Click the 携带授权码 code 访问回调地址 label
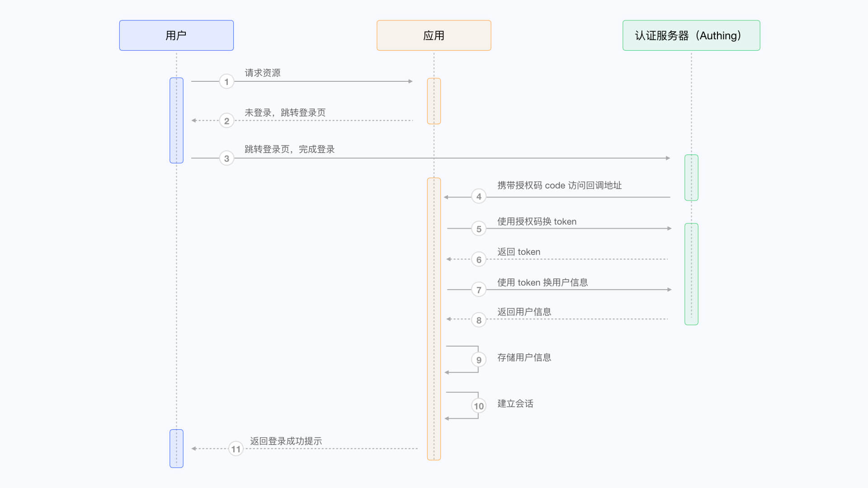This screenshot has width=868, height=488. (559, 185)
